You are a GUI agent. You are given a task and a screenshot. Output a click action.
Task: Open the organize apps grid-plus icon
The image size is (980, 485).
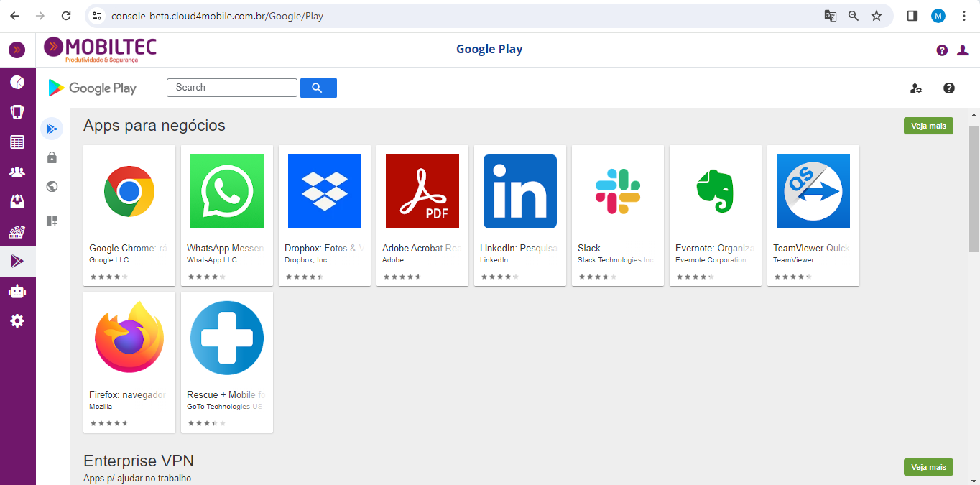(52, 221)
